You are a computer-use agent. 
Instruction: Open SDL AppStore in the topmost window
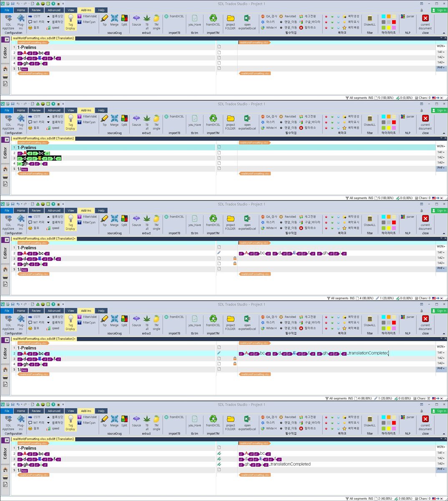coord(8,22)
